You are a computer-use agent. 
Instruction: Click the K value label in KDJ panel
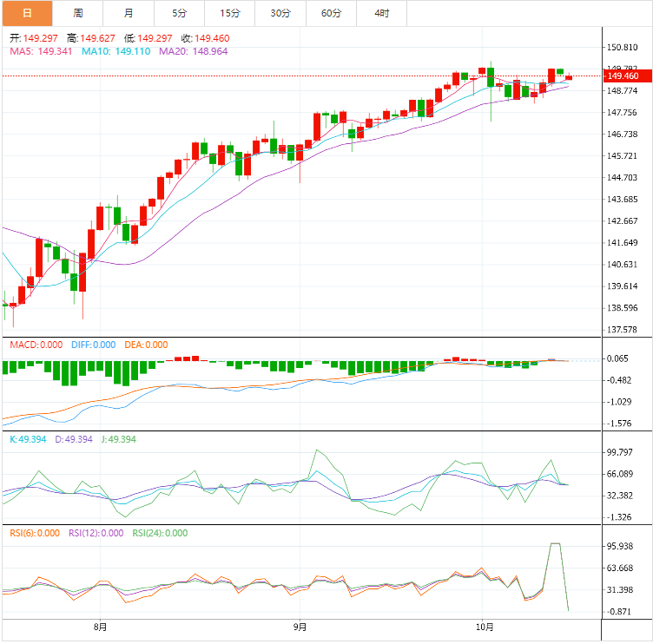click(x=24, y=439)
